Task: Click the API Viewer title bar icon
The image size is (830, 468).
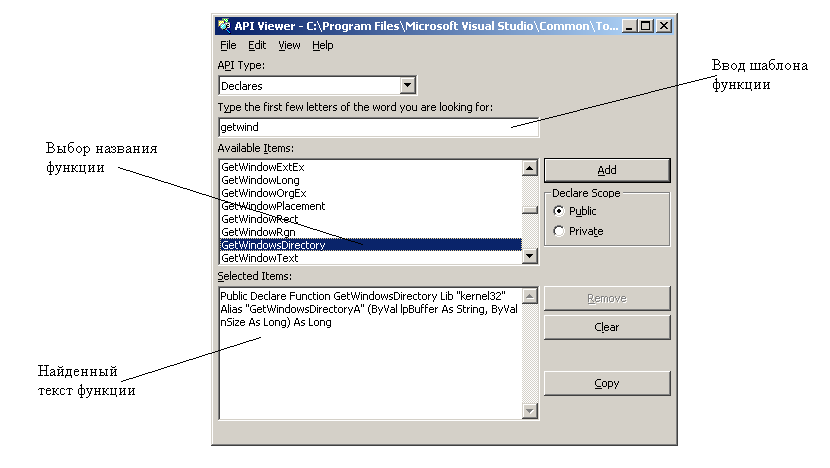Action: tap(224, 25)
